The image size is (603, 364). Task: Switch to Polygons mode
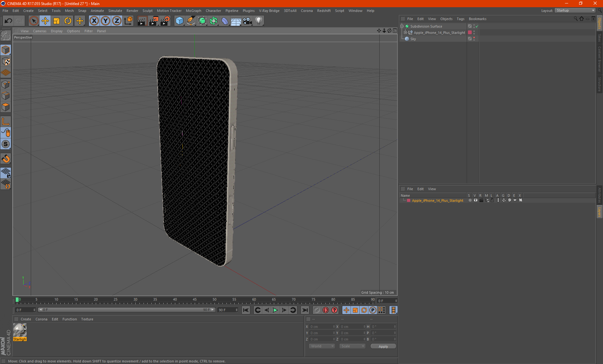pyautogui.click(x=6, y=107)
